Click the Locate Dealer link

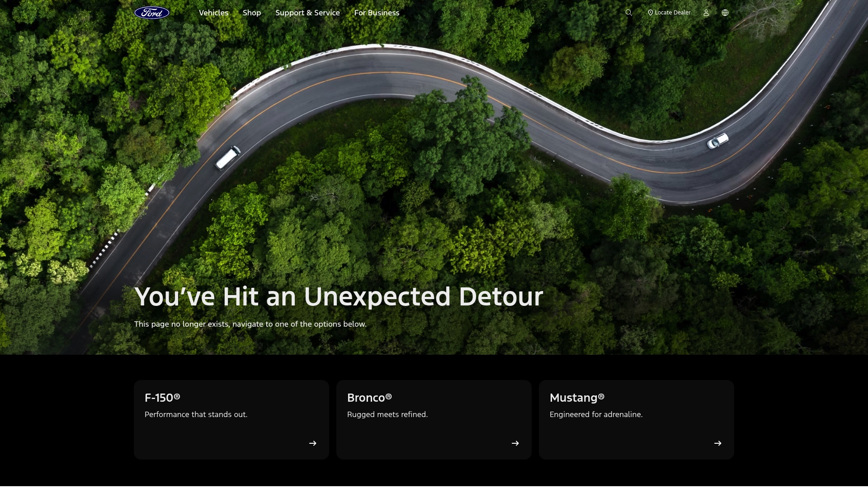(669, 13)
